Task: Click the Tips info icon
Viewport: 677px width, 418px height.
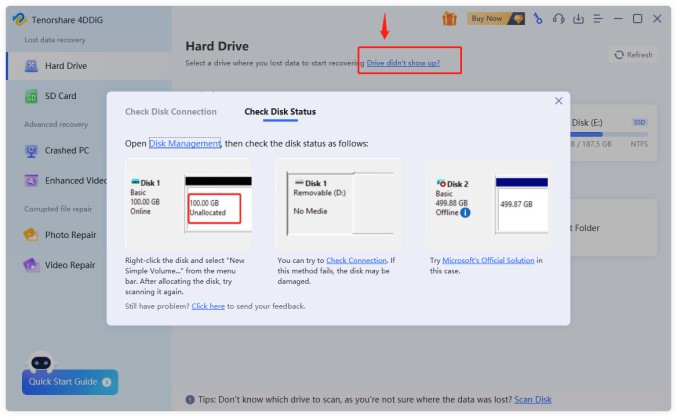Action: (190, 400)
